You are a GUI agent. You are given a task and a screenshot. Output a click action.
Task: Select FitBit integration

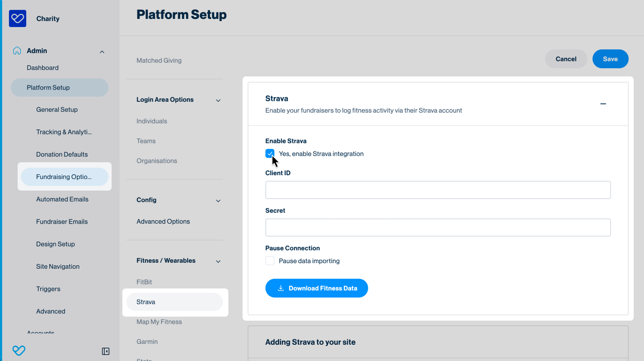point(144,282)
